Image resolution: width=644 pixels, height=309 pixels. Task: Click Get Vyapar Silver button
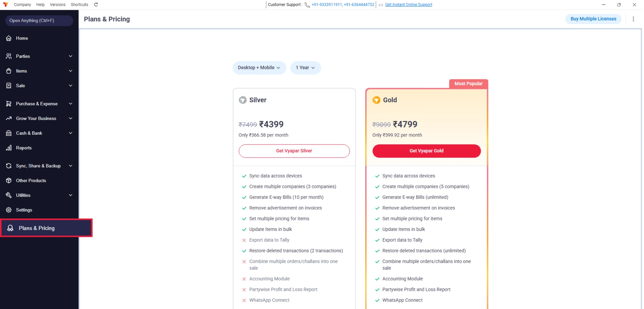294,151
